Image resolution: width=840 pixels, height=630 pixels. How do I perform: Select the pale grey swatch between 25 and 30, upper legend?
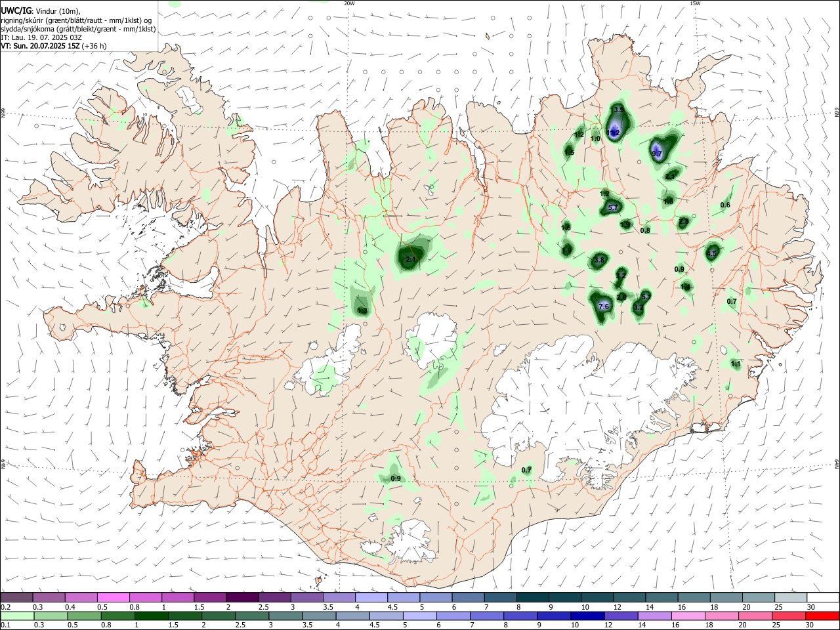[x=790, y=597]
